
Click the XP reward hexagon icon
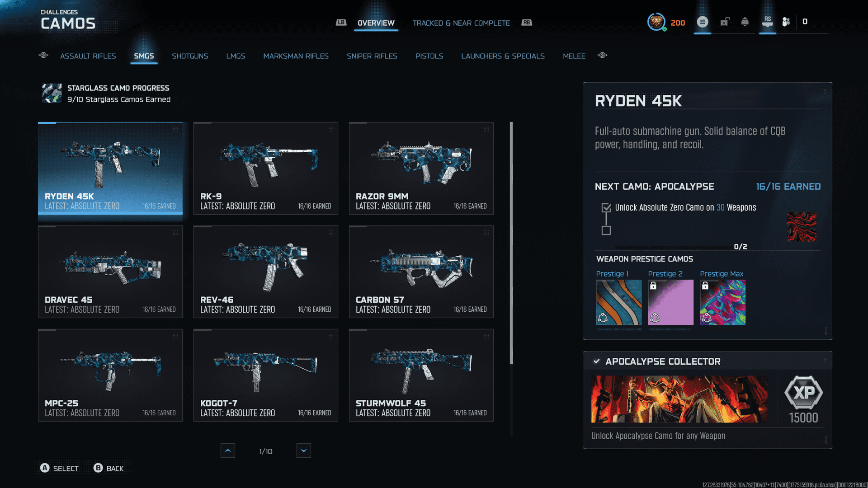[803, 392]
